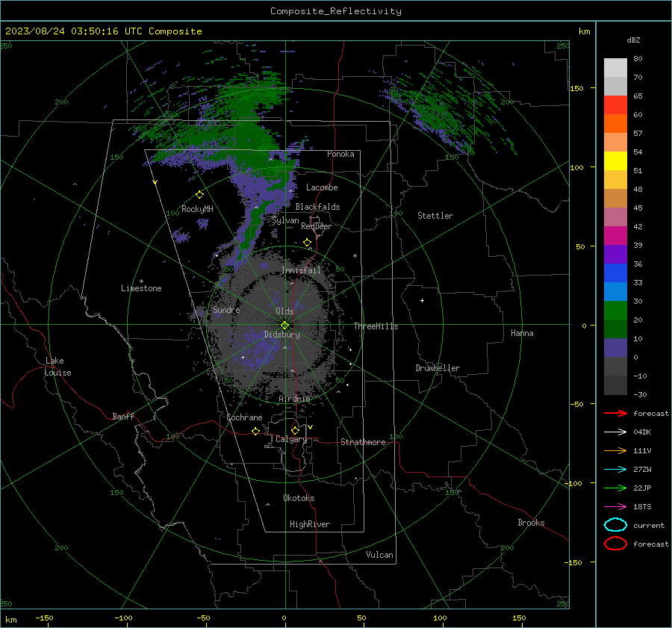Click the green 22JP arrow in the legend
The height and width of the screenshot is (628, 672).
click(x=615, y=488)
